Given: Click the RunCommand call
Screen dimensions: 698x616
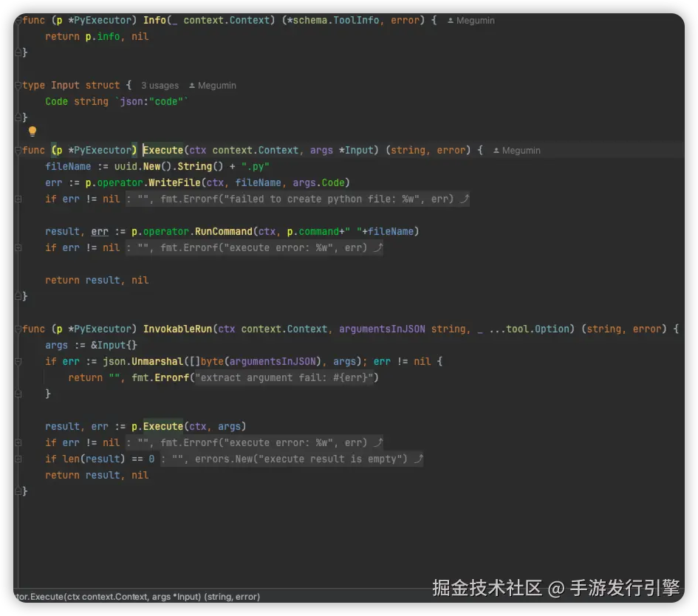Looking at the screenshot, I should point(224,232).
